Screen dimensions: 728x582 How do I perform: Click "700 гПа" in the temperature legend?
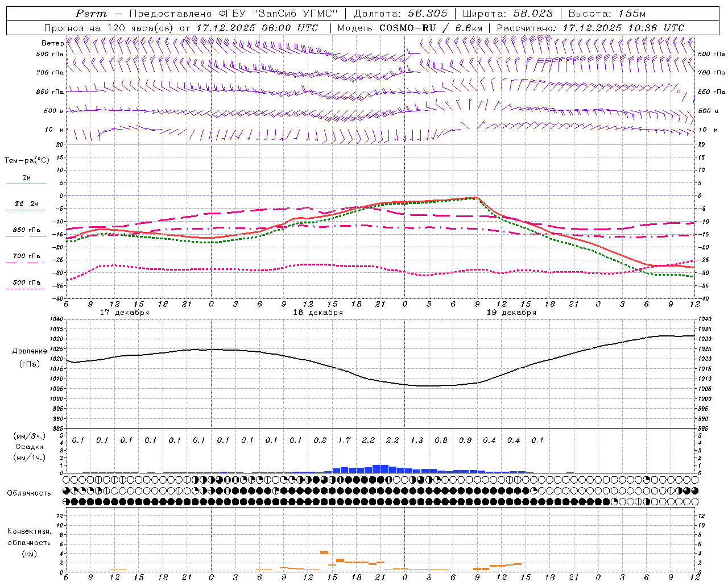(x=26, y=256)
